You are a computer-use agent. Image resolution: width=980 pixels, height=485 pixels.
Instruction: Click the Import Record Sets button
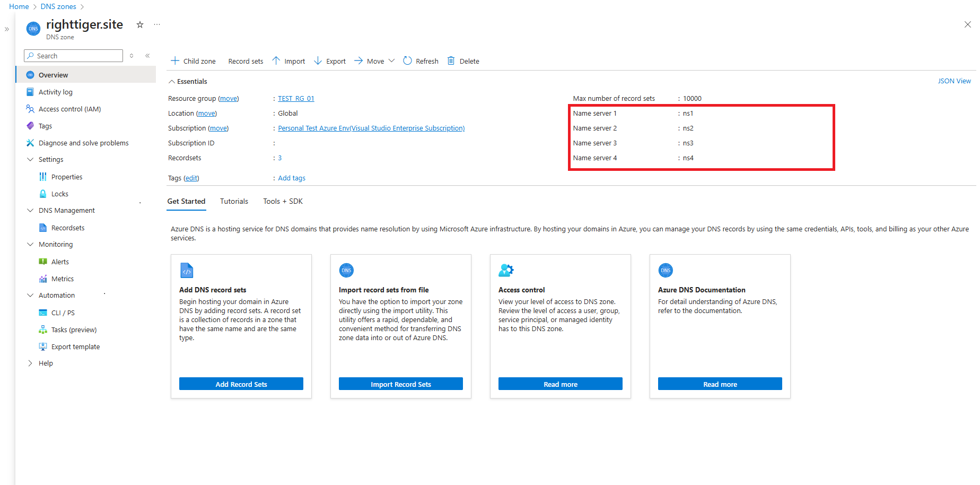coord(401,384)
